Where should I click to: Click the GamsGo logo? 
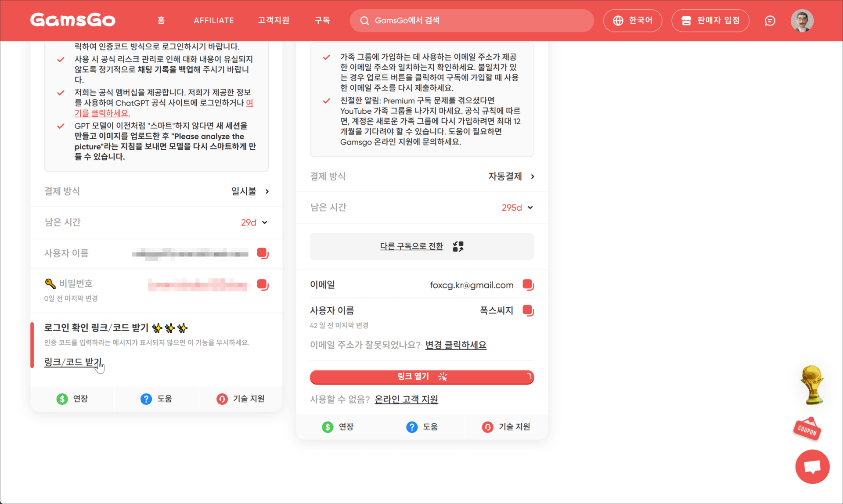[x=72, y=20]
